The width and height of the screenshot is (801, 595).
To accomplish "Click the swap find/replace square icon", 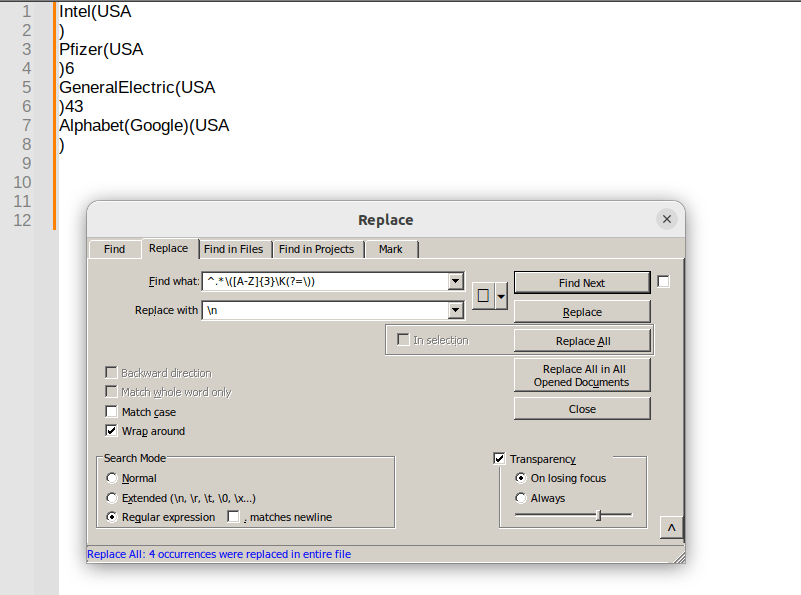I will (483, 296).
